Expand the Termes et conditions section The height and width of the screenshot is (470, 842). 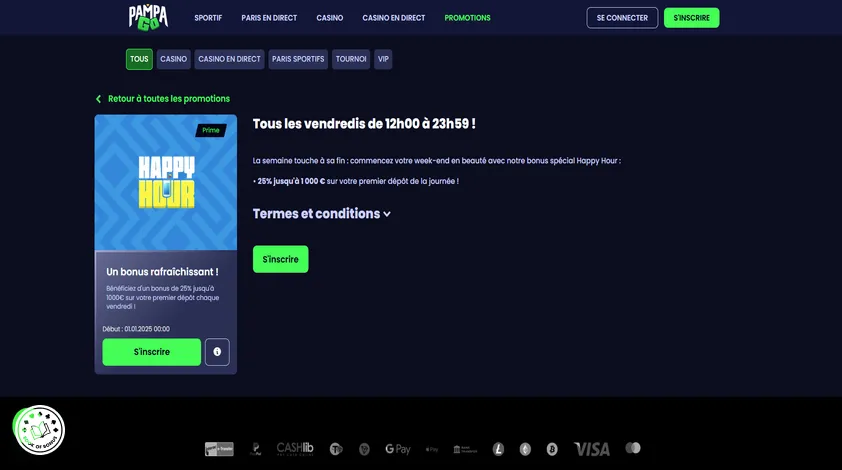(321, 214)
